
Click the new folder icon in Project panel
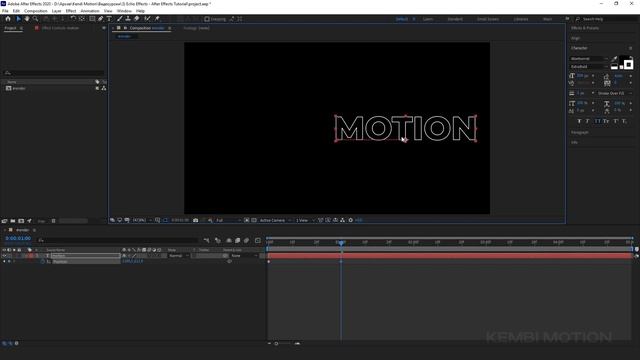13,221
